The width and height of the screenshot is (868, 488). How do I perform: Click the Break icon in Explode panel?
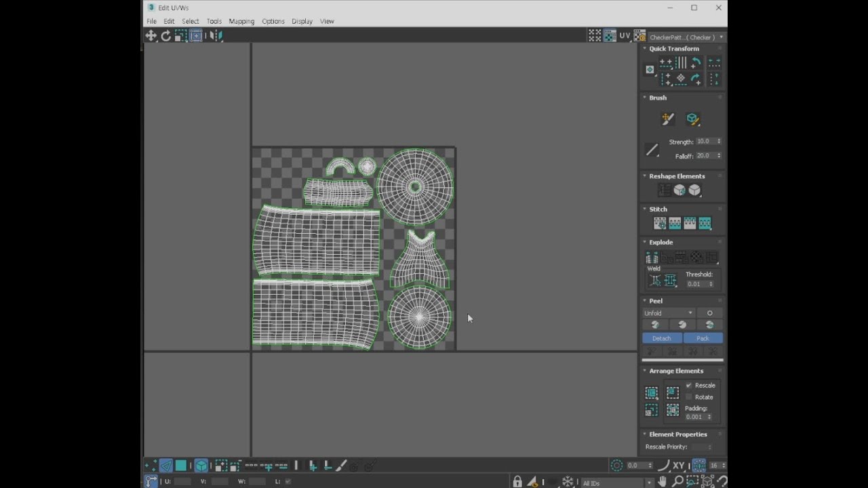coord(652,258)
